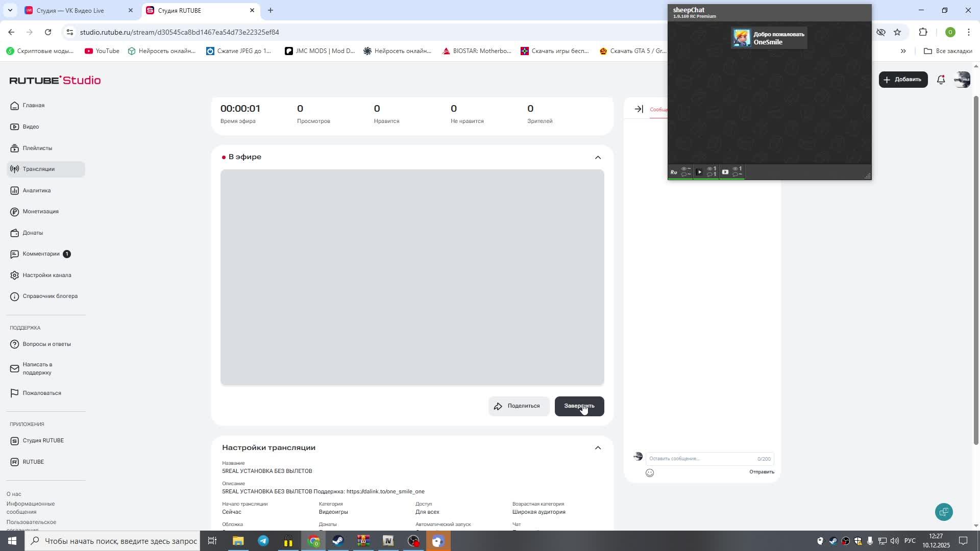
Task: Click the Поделиться button
Action: tap(518, 406)
